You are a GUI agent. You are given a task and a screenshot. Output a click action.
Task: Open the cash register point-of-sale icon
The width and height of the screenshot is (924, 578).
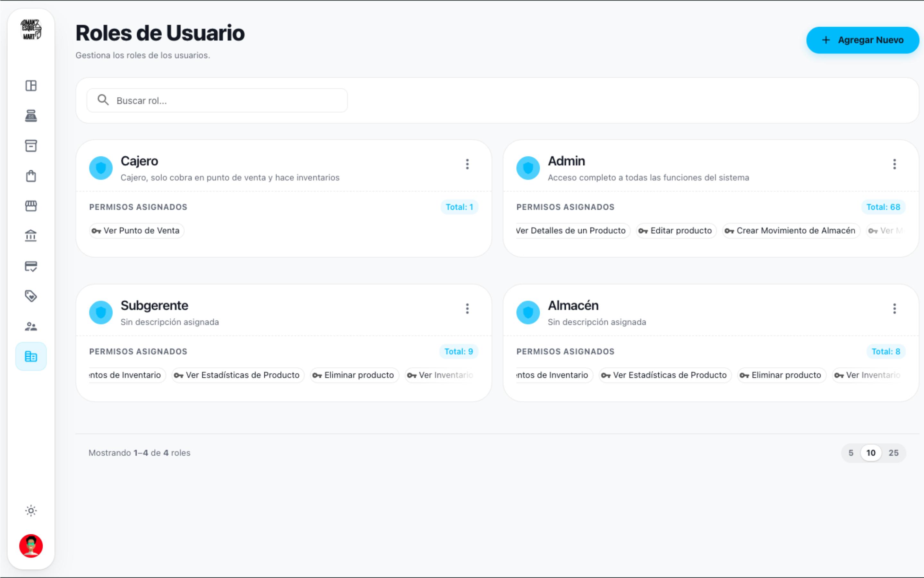[x=31, y=116]
